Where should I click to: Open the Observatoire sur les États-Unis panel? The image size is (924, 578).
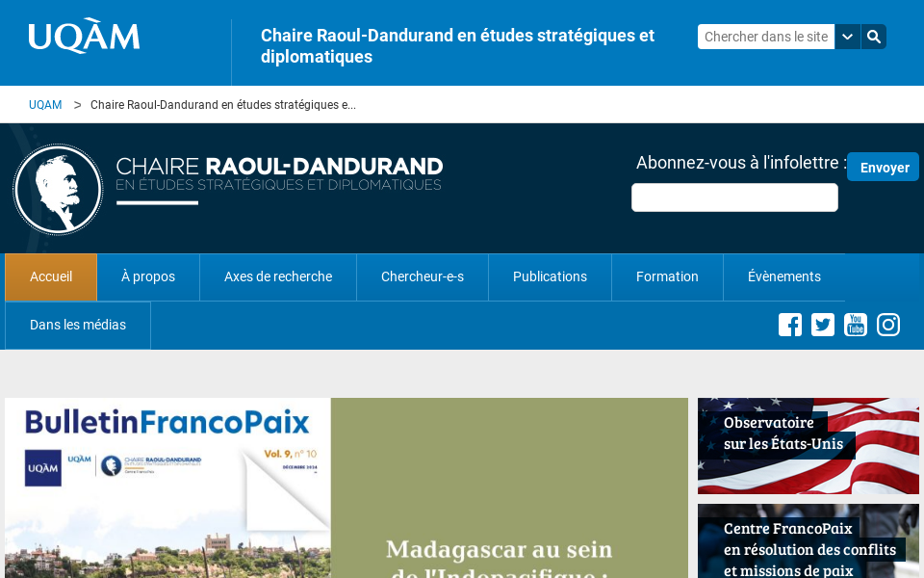pyautogui.click(x=808, y=445)
